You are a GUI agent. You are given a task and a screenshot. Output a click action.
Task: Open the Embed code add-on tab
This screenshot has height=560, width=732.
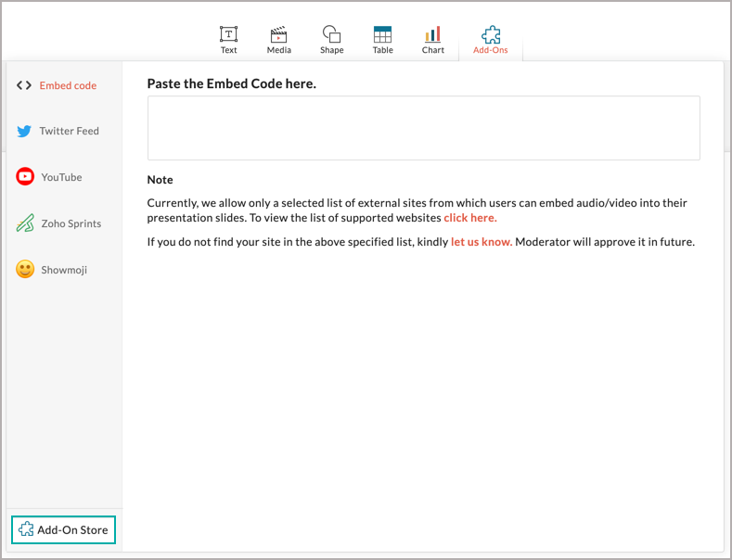tap(64, 85)
